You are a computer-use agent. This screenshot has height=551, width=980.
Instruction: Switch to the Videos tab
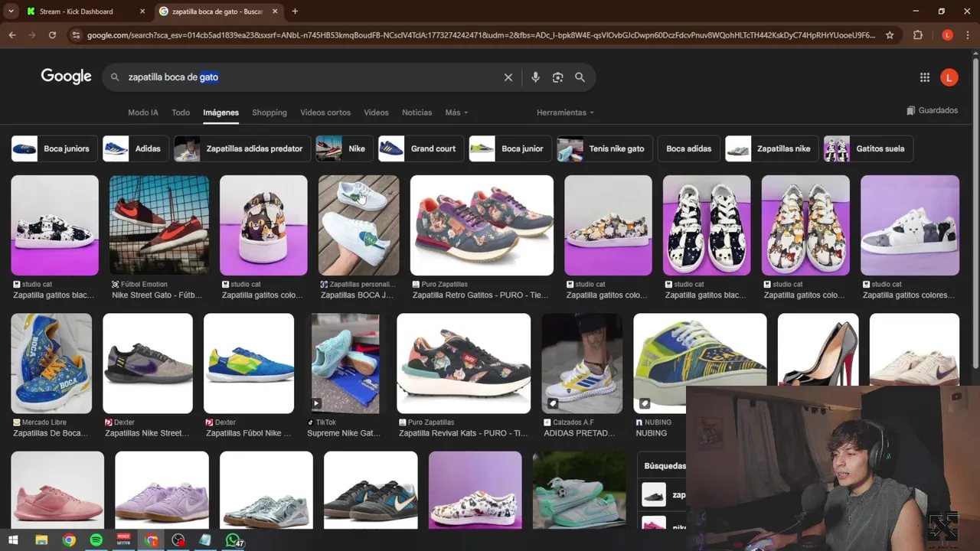coord(376,112)
